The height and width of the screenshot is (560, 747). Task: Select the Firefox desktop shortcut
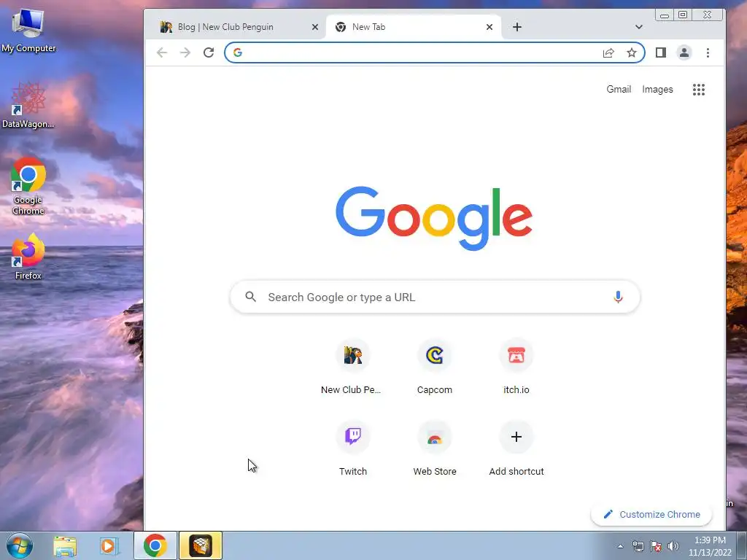click(28, 257)
